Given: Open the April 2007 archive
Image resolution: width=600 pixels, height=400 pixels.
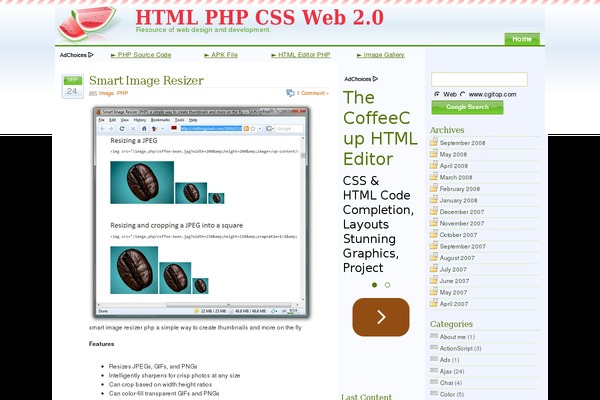Looking at the screenshot, I should [454, 304].
